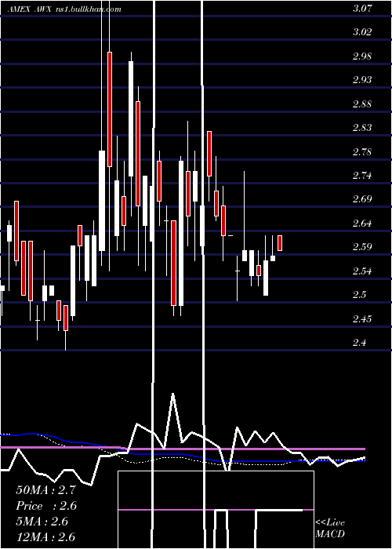Click the 2.88 price axis label

point(362,104)
